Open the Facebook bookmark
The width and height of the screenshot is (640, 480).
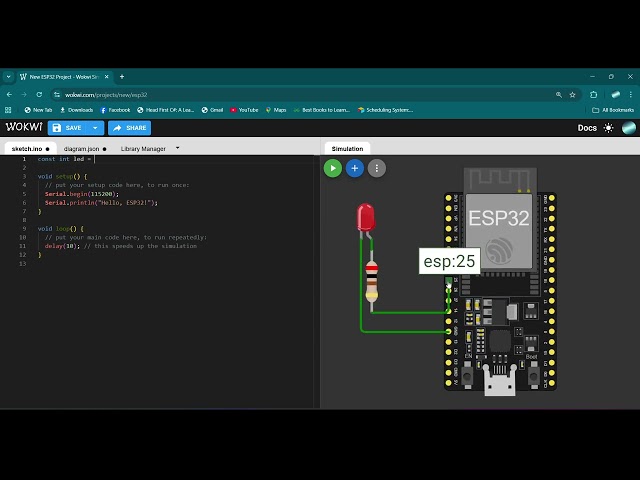tap(115, 110)
